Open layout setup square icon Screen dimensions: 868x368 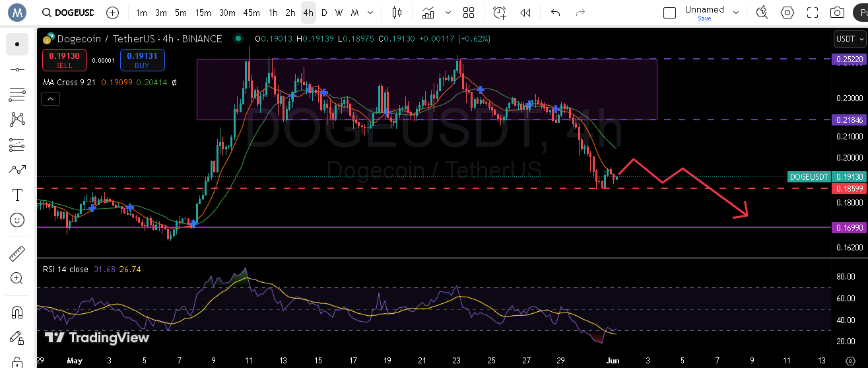(x=669, y=13)
